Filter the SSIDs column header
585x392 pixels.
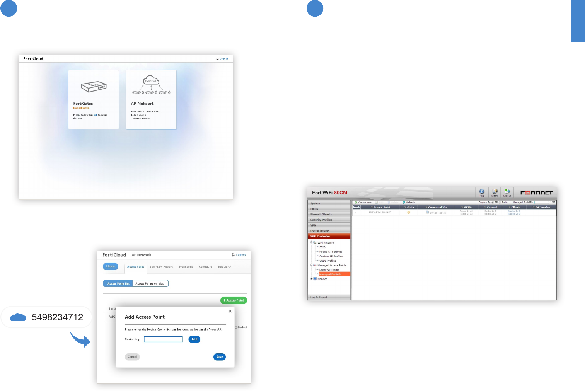[x=467, y=207]
